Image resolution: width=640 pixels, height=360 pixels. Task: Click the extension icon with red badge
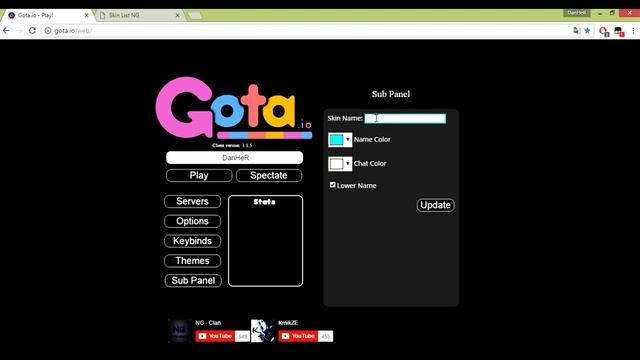[619, 31]
